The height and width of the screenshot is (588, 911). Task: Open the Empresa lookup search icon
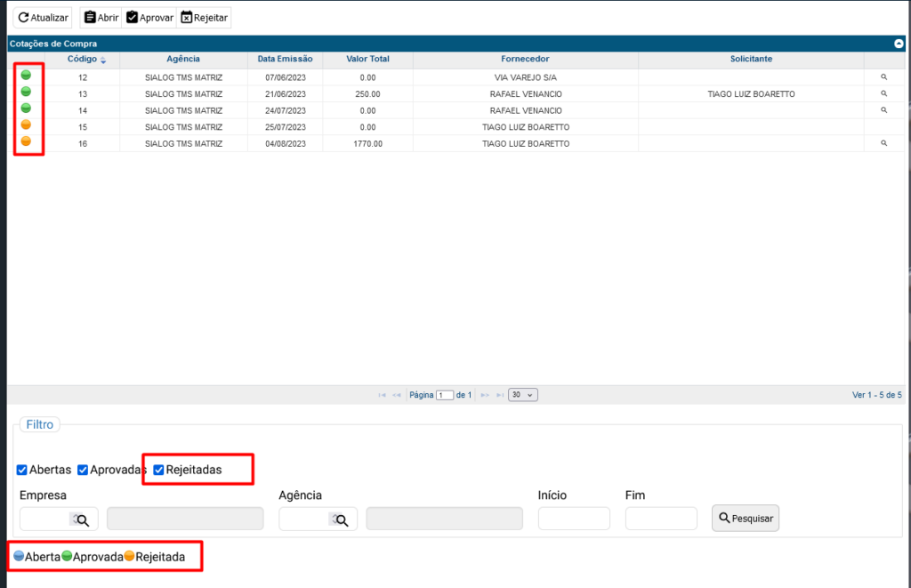coord(82,520)
